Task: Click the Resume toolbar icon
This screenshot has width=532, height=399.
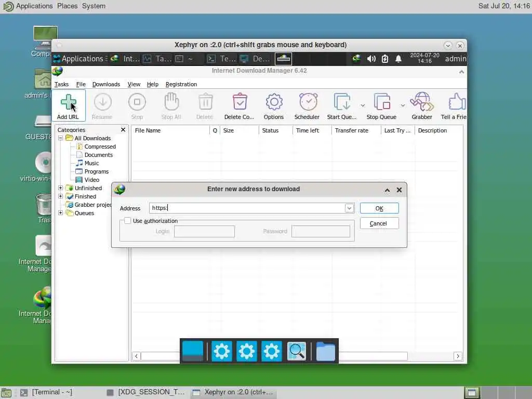Action: (x=102, y=102)
